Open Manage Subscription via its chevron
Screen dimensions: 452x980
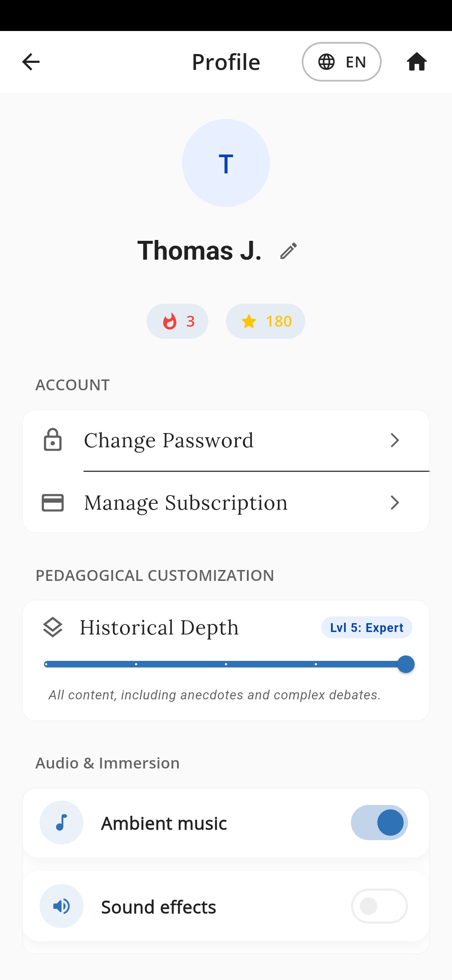coord(394,503)
